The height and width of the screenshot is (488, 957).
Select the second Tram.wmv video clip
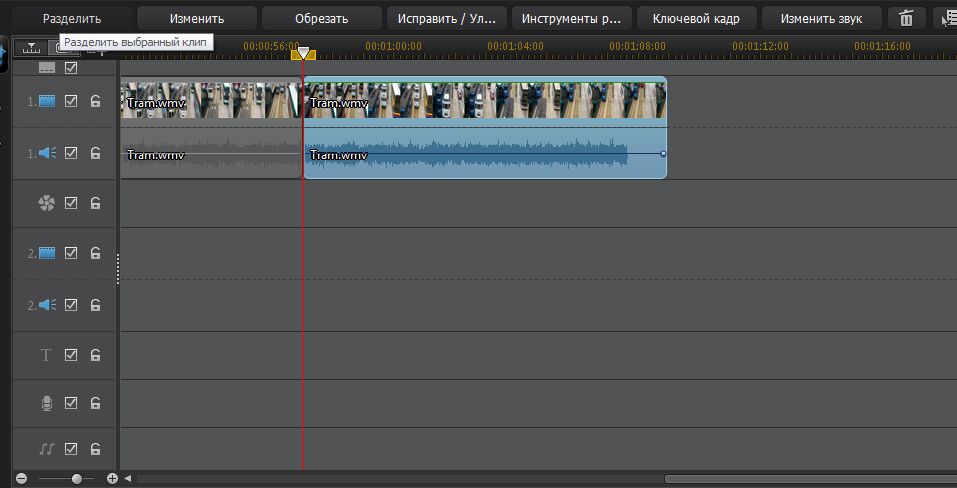[x=484, y=101]
